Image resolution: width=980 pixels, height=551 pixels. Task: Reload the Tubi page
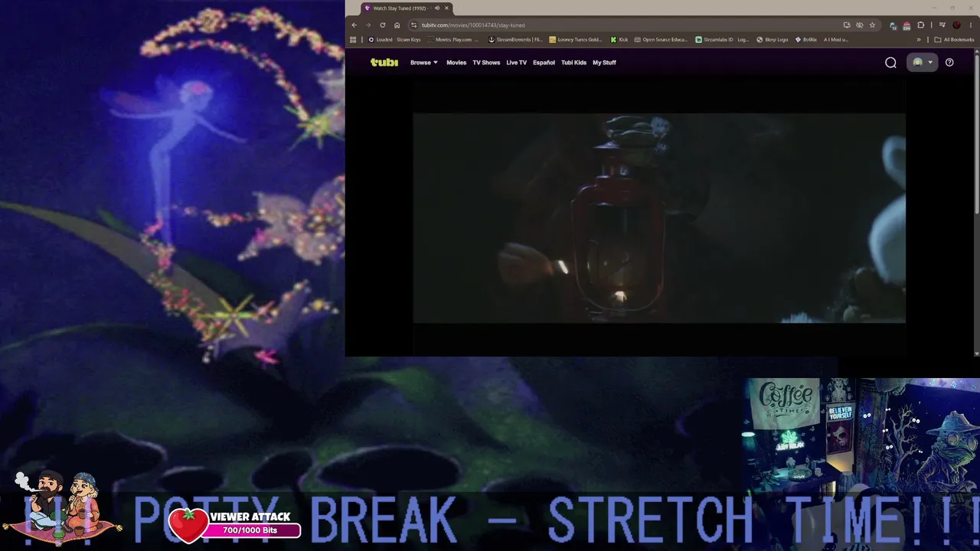coord(383,25)
